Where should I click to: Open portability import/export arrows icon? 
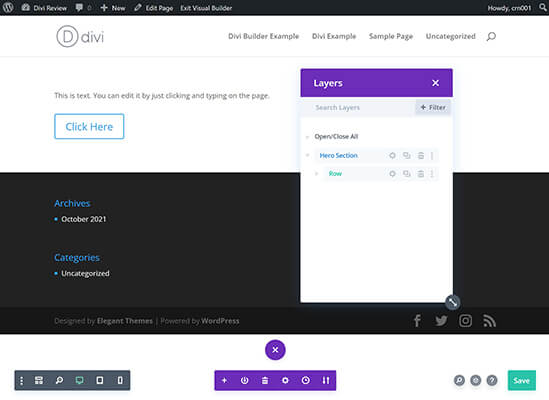(x=326, y=380)
